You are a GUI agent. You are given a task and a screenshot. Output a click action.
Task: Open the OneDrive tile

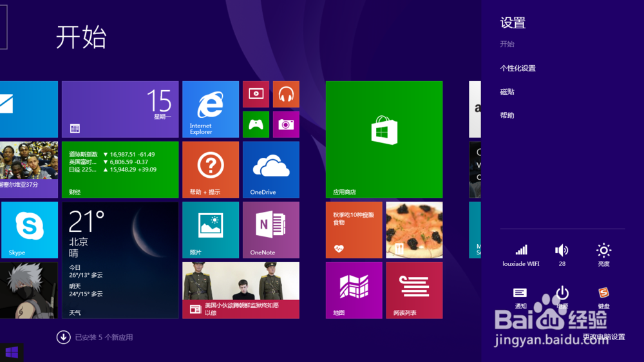click(271, 169)
